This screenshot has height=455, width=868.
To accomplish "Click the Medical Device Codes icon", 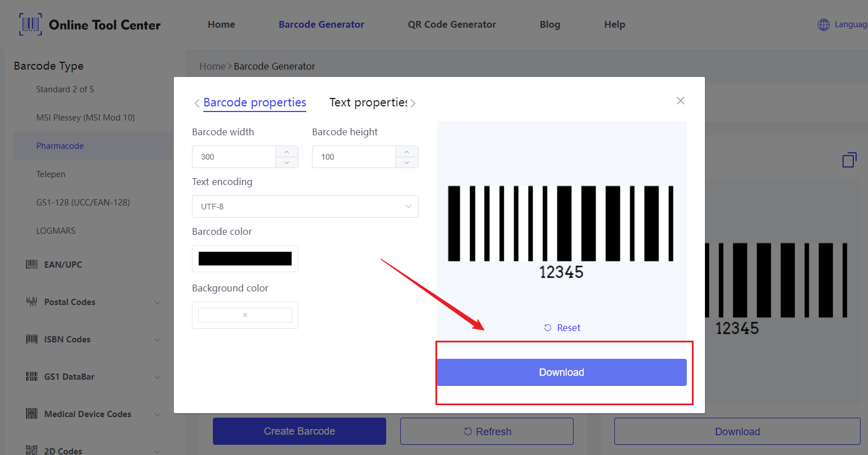I will pyautogui.click(x=32, y=414).
